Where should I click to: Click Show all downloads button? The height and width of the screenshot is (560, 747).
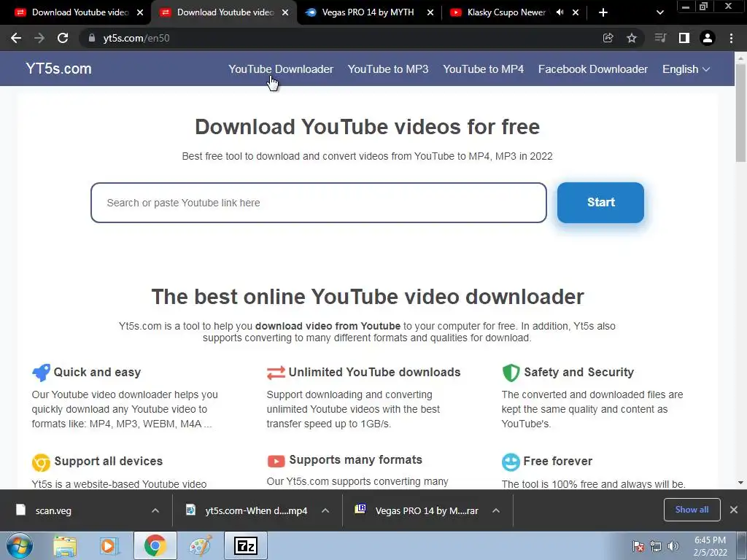click(692, 510)
